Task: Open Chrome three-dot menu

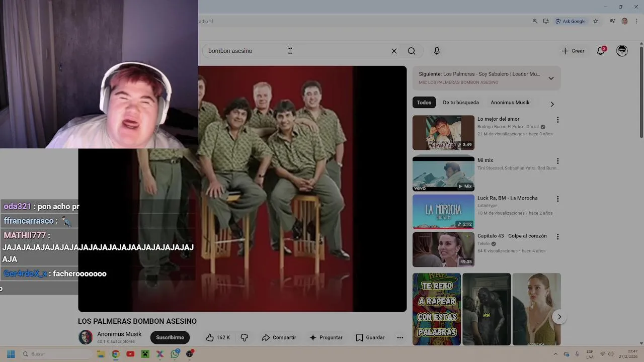Action: 636,21
